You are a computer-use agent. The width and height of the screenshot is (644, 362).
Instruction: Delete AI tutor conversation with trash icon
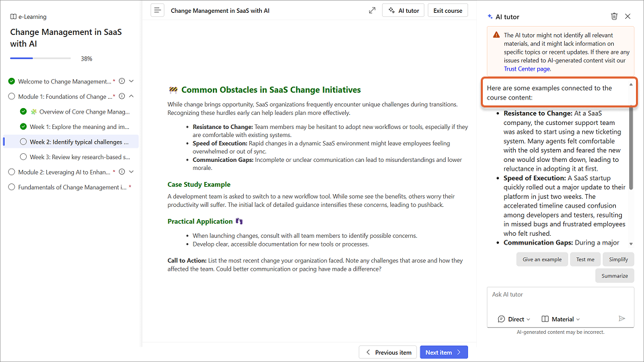614,16
